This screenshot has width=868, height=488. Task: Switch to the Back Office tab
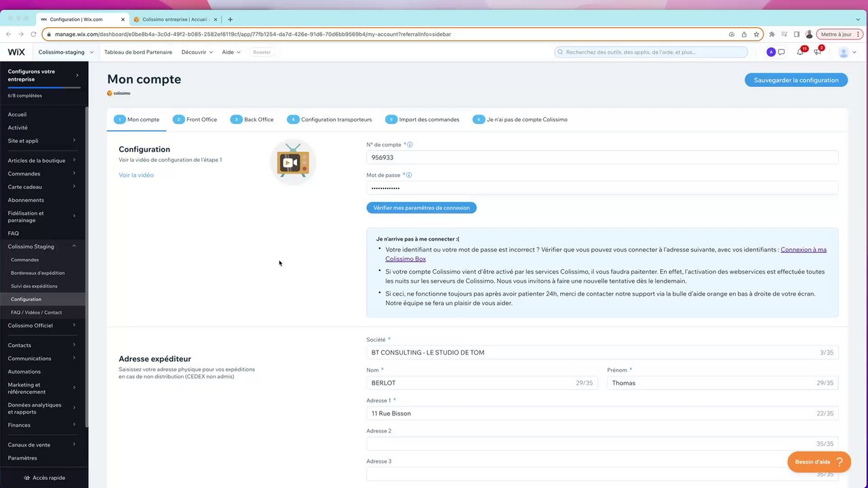(x=252, y=119)
